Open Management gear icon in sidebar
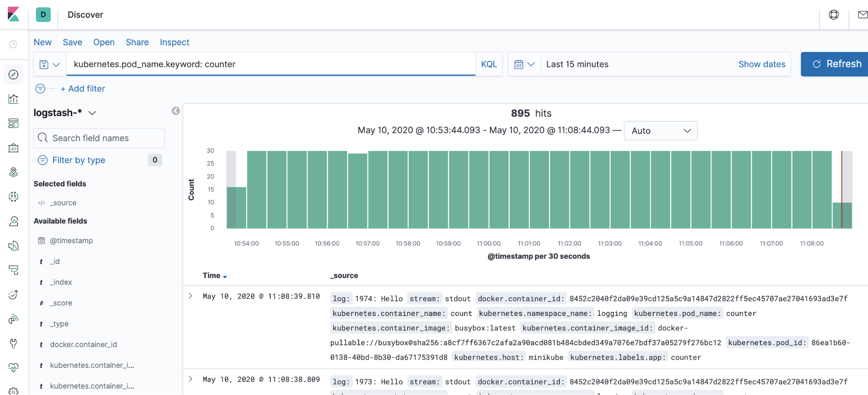868x395 pixels. click(x=13, y=391)
